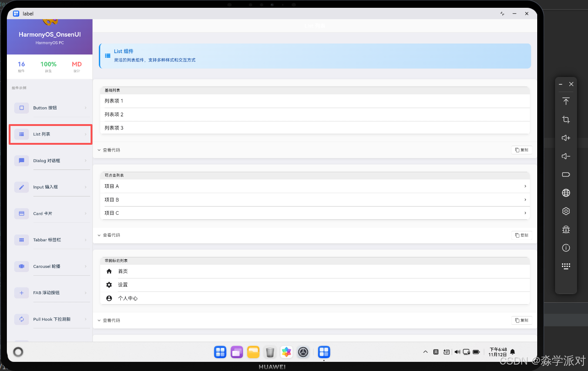
Task: Click 复制 button in the 基础列表 section
Action: coord(521,150)
